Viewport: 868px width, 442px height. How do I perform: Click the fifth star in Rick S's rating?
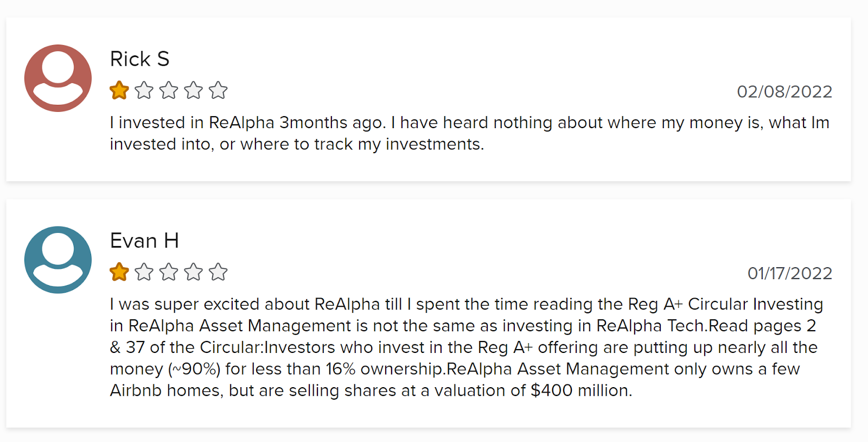(x=218, y=90)
